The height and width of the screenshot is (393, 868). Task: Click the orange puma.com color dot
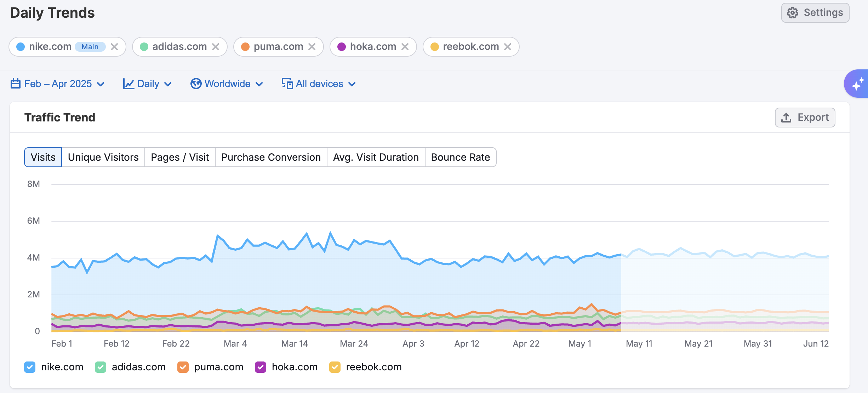245,47
